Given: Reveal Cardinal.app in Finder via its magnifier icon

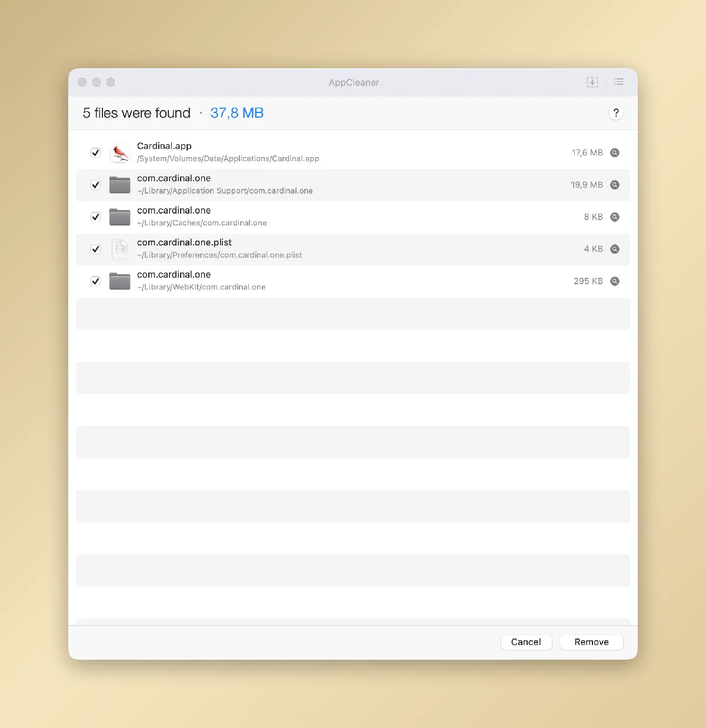Looking at the screenshot, I should [x=615, y=152].
